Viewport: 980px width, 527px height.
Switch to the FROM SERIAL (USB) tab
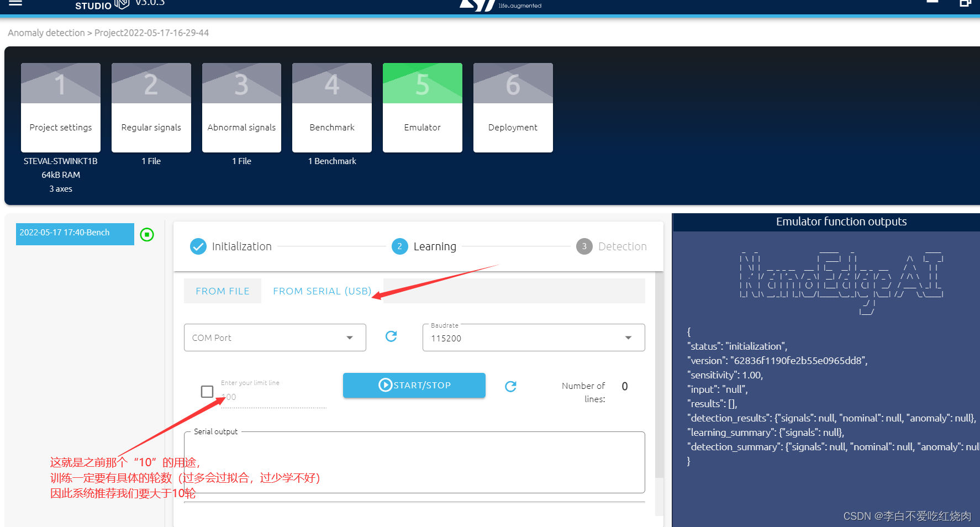point(322,291)
